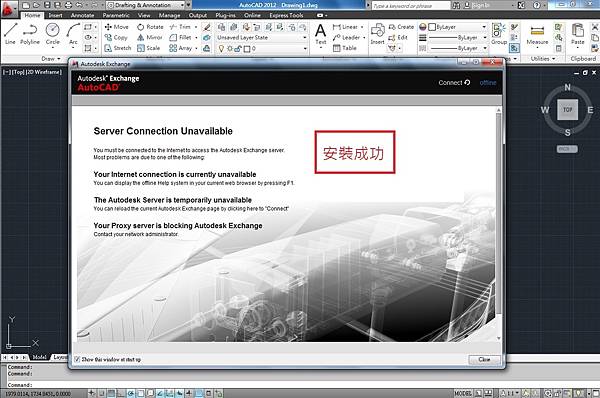Click the block Edit tool
600x398 pixels.
(398, 38)
